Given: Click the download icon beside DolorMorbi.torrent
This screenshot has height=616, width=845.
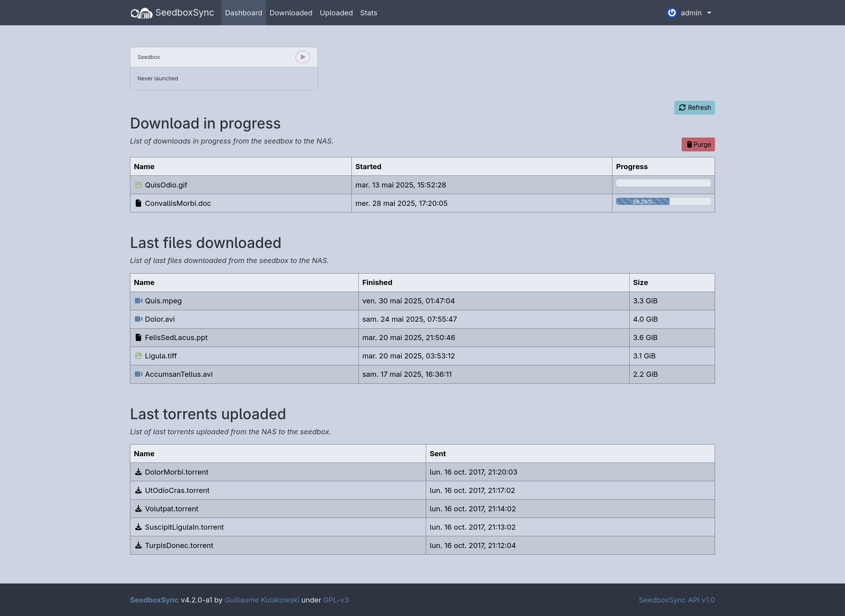Looking at the screenshot, I should pos(138,472).
